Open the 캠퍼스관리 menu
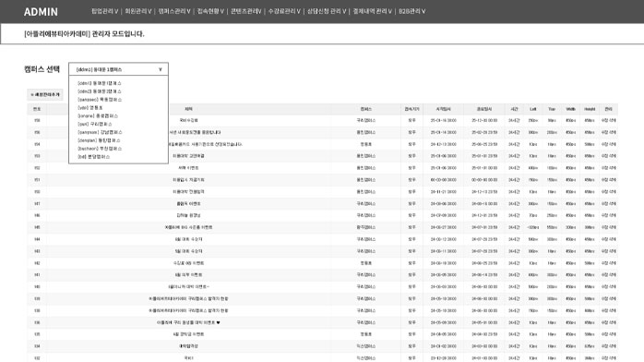Image resolution: width=644 pixels, height=362 pixels. (x=174, y=11)
